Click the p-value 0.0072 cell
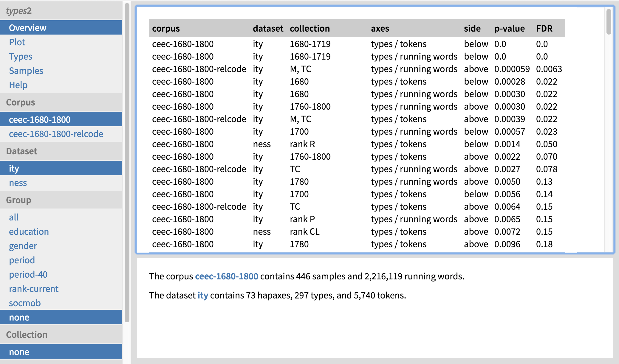619x364 pixels. 507,231
